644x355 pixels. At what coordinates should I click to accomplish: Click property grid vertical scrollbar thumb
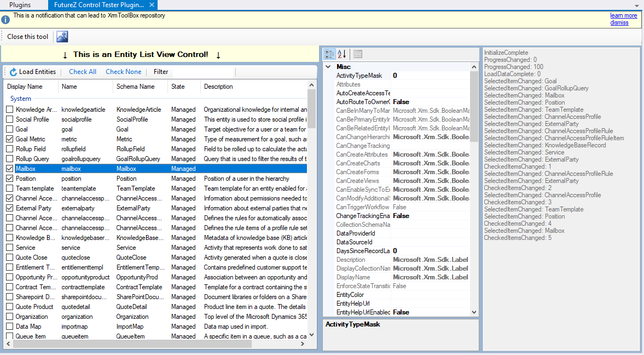474,106
